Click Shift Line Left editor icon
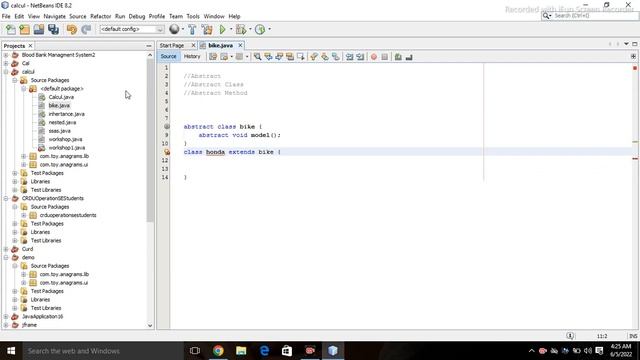The height and width of the screenshot is (360, 640). 349,57
